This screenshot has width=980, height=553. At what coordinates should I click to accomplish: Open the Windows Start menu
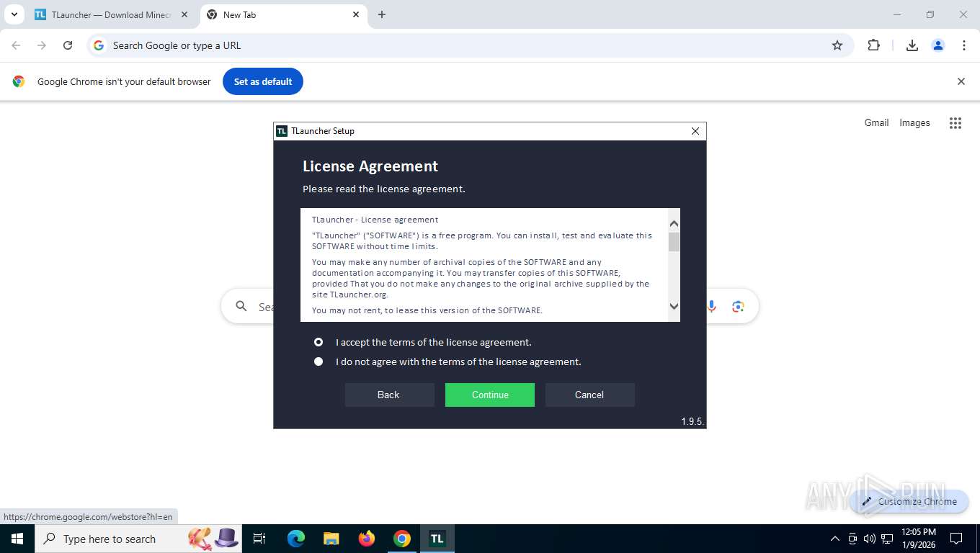click(x=17, y=539)
